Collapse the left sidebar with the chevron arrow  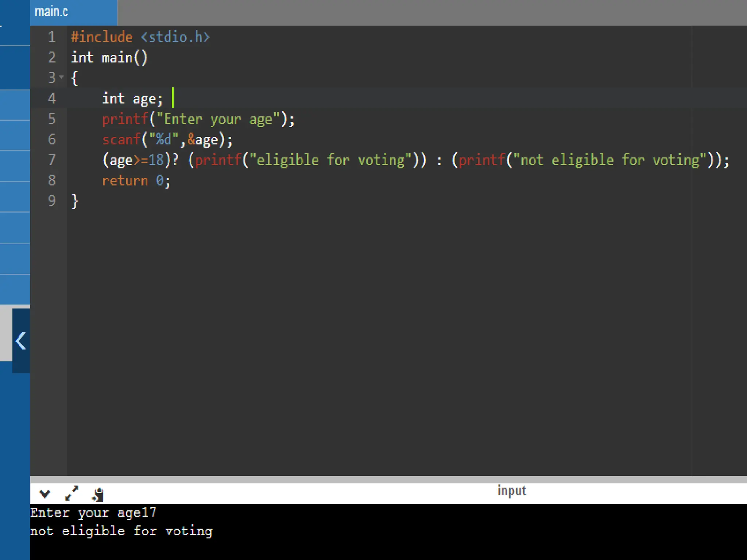[21, 341]
